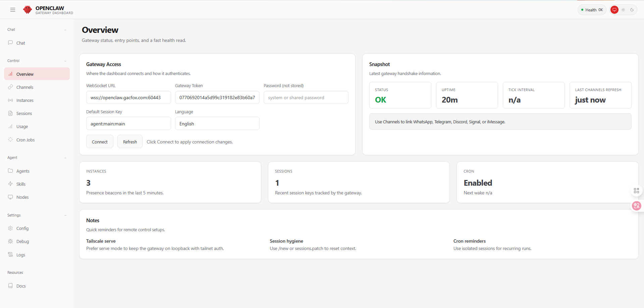Select Sessions in the sidebar
Screen dimensions: 644x308
click(x=24, y=113)
